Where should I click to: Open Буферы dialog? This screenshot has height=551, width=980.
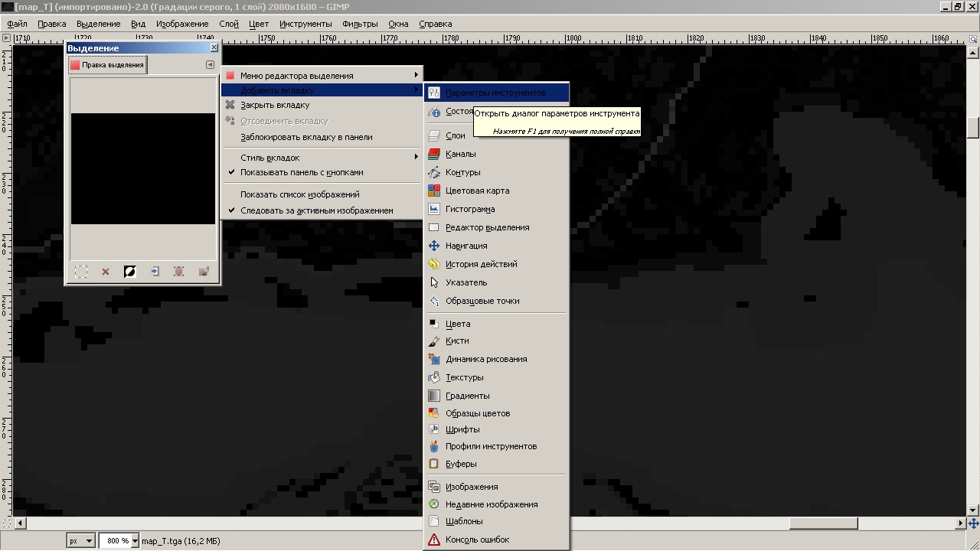(x=497, y=464)
